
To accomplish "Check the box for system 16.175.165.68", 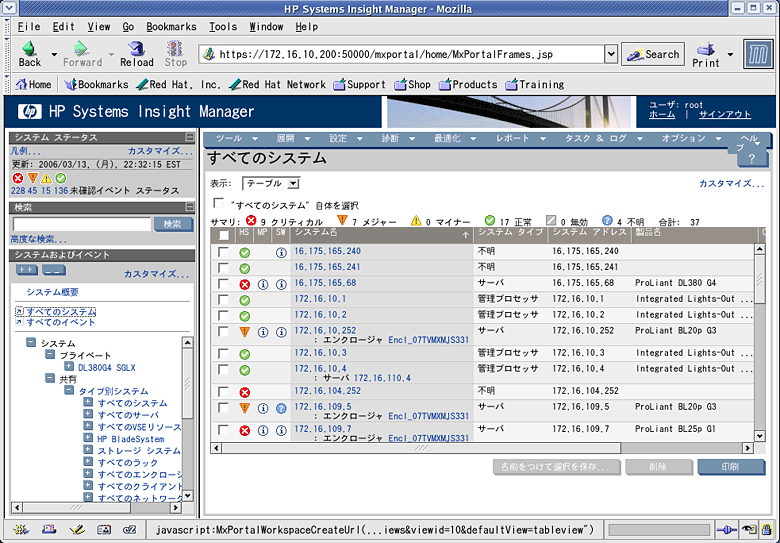I will point(223,284).
